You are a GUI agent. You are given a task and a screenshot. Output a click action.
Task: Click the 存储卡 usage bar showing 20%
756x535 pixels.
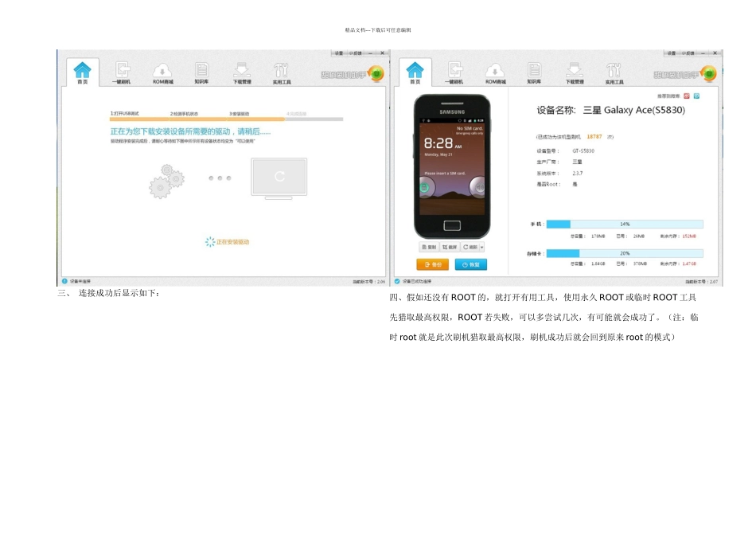coord(625,253)
